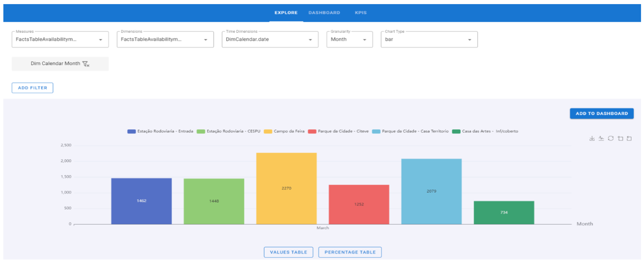Screen dimensions: 644x265
Task: Switch chart to line view icon
Action: [601, 138]
